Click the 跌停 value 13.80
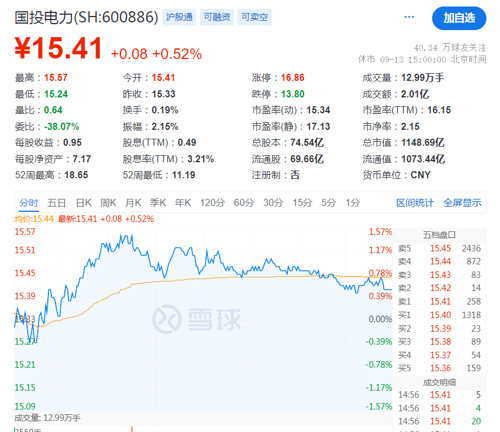The height and width of the screenshot is (432, 500). point(292,94)
